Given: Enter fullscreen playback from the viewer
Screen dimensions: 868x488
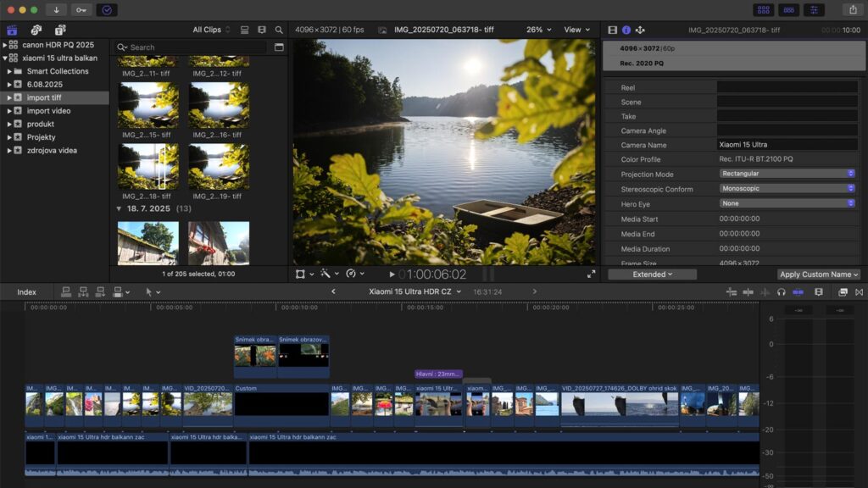Looking at the screenshot, I should [592, 273].
